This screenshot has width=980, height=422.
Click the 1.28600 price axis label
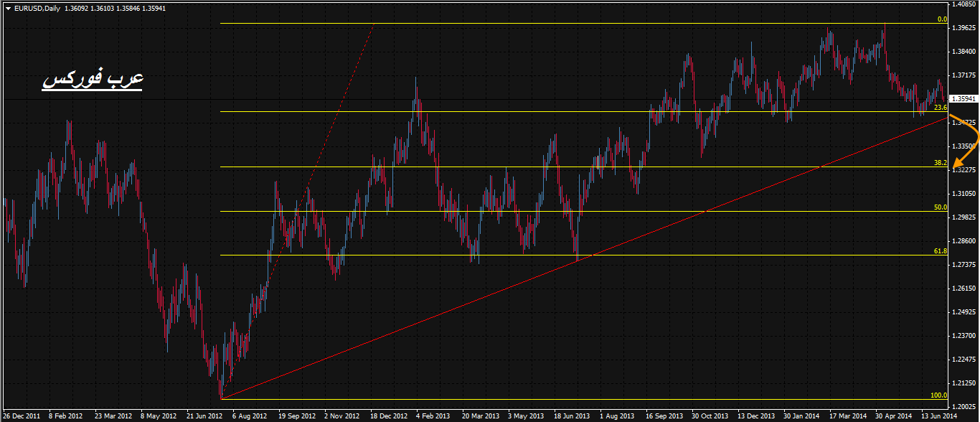[964, 241]
